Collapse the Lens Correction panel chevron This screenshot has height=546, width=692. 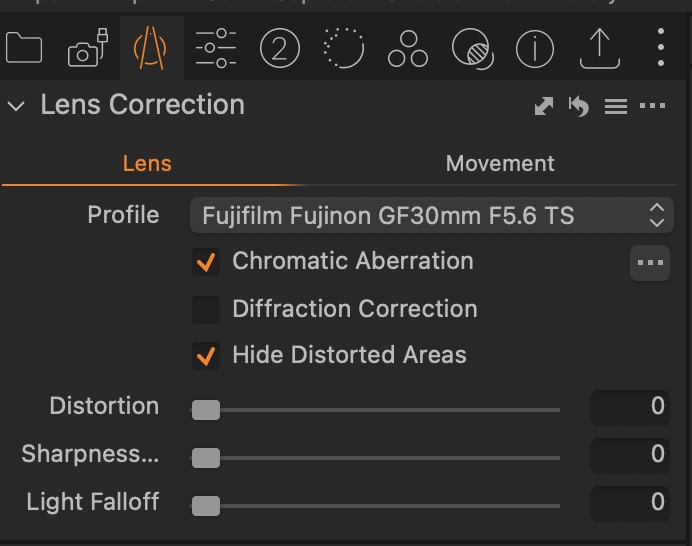pyautogui.click(x=16, y=106)
